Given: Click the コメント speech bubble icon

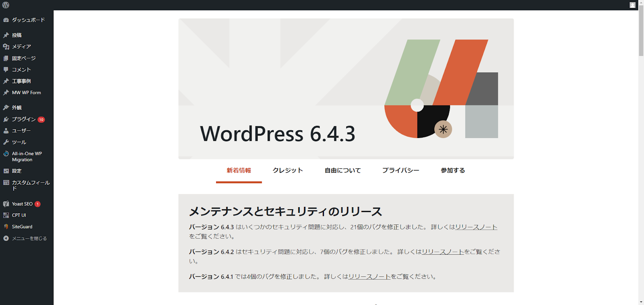Looking at the screenshot, I should coord(6,70).
